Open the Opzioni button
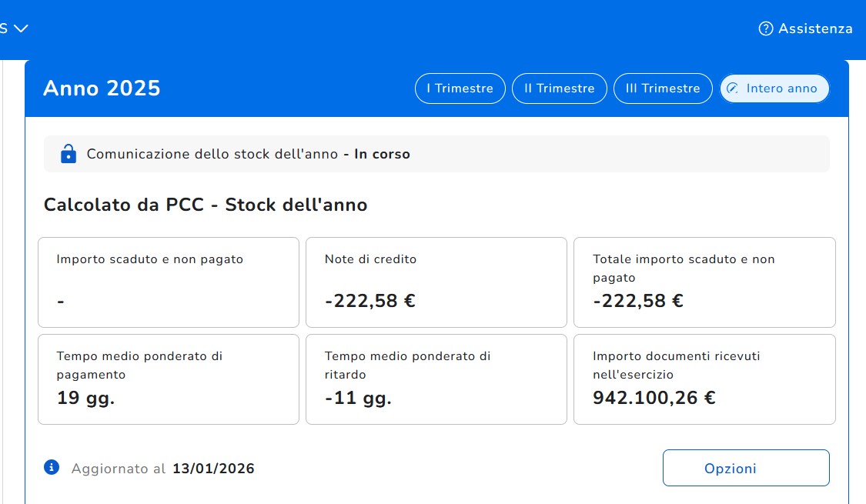Screen dimensions: 866x504 745,468
